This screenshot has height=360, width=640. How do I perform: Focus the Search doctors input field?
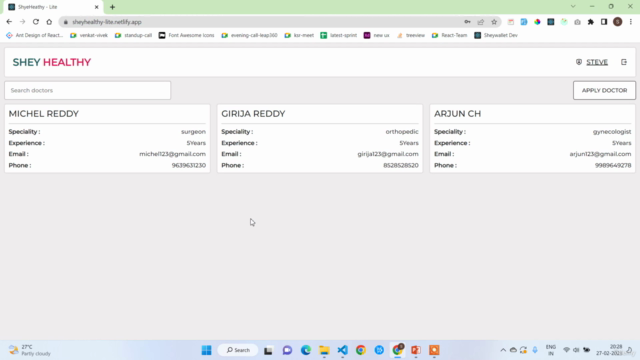tap(87, 90)
